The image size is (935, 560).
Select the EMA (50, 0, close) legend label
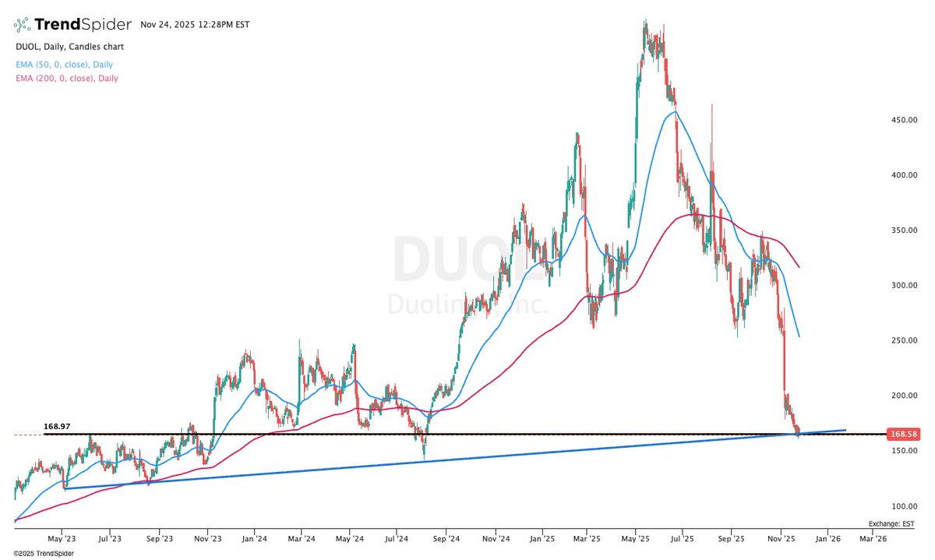tap(63, 64)
